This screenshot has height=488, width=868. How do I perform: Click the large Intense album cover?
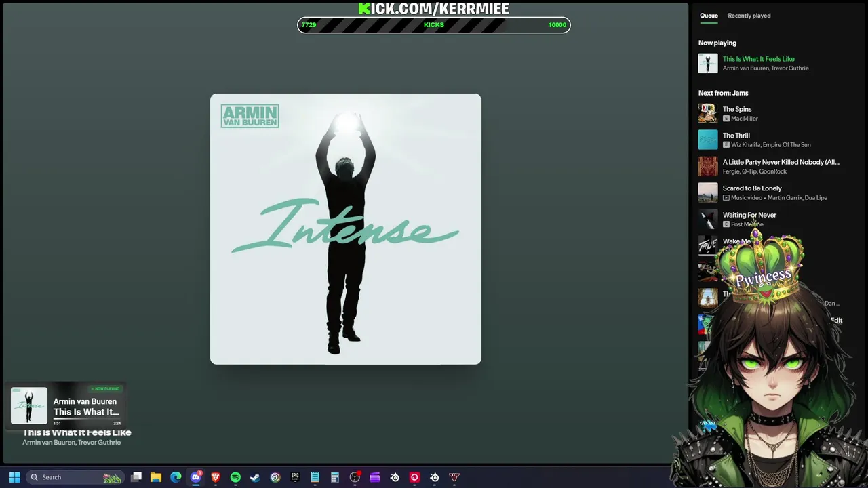pyautogui.click(x=346, y=229)
